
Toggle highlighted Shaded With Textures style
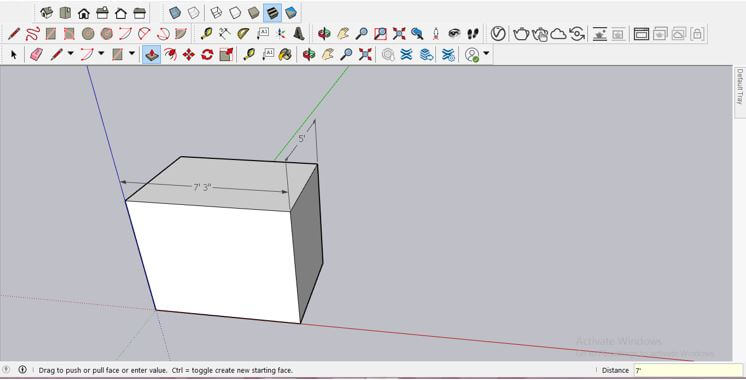(x=272, y=13)
